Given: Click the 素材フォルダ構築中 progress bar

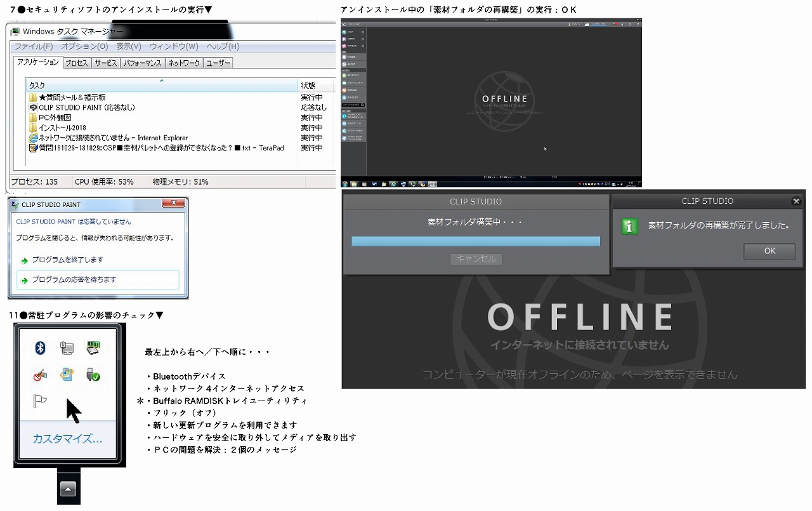Looking at the screenshot, I should click(476, 241).
